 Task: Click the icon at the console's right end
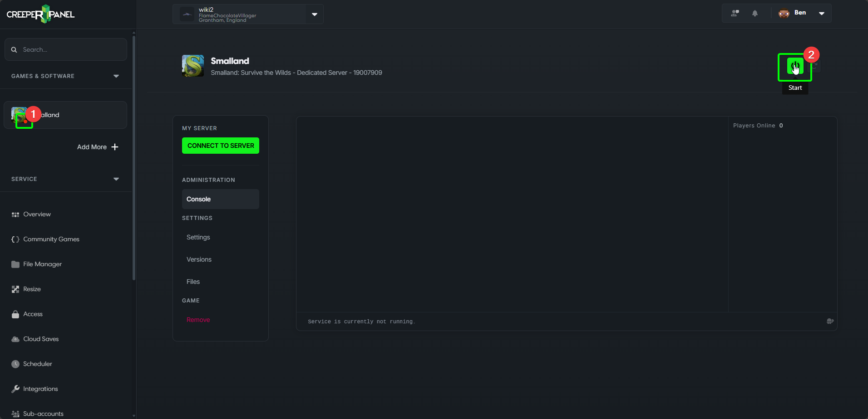[830, 321]
